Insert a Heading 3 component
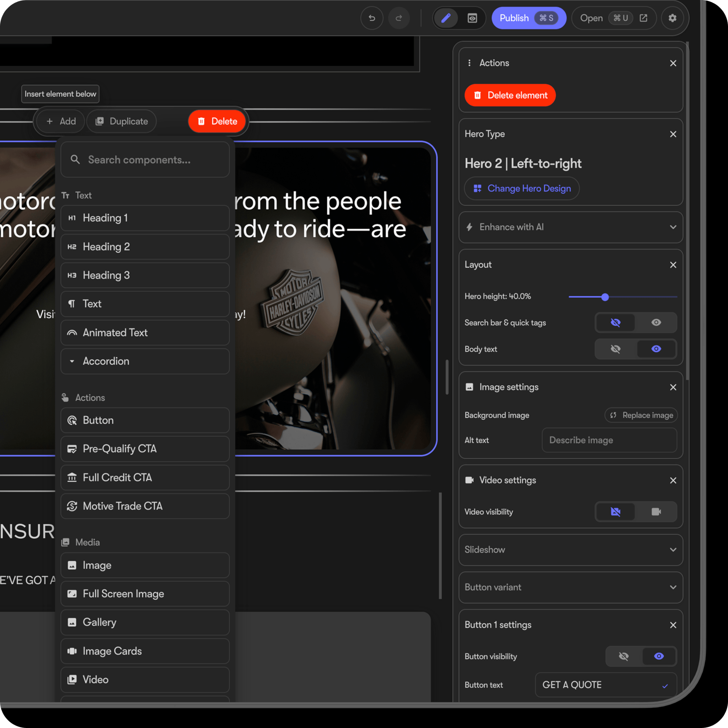 145,275
